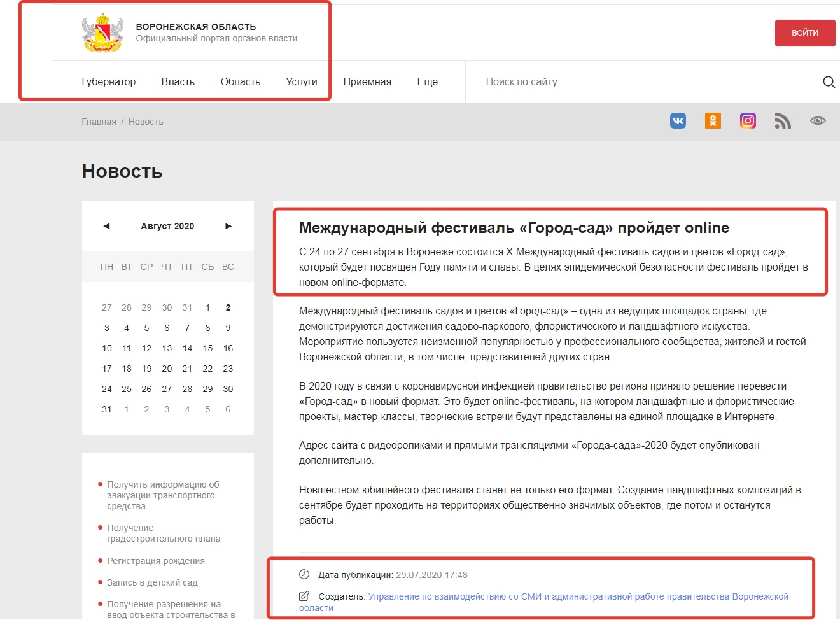Open the Instagram page icon
The height and width of the screenshot is (620, 840).
[748, 121]
